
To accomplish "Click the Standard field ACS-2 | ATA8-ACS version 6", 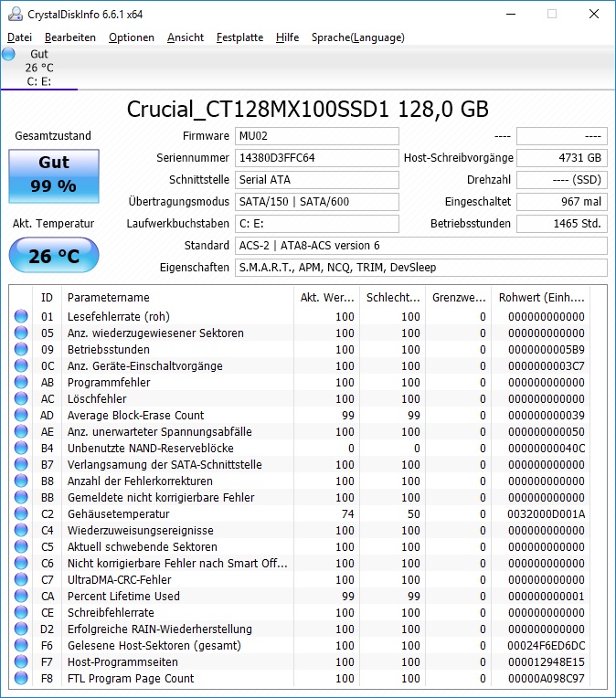I will [x=421, y=245].
